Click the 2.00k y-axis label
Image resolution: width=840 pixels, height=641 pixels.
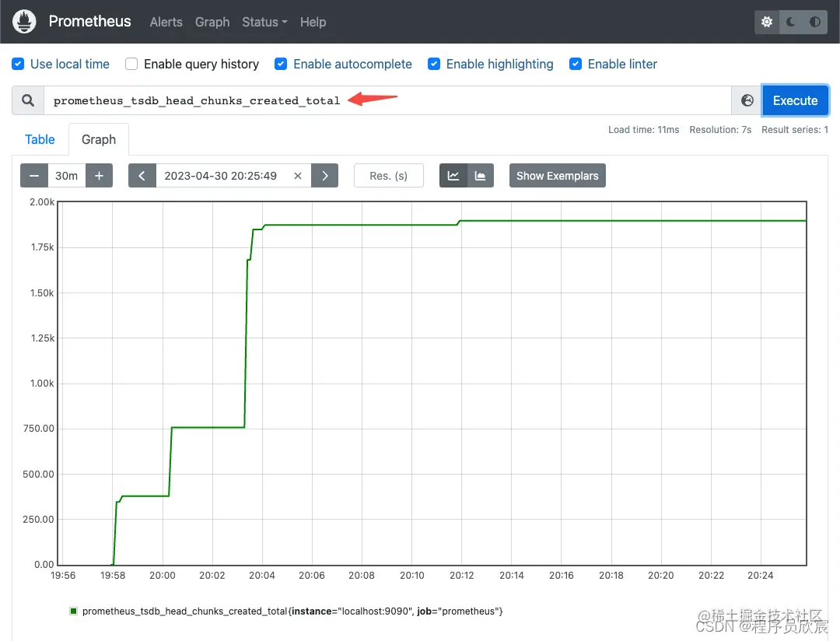click(42, 202)
